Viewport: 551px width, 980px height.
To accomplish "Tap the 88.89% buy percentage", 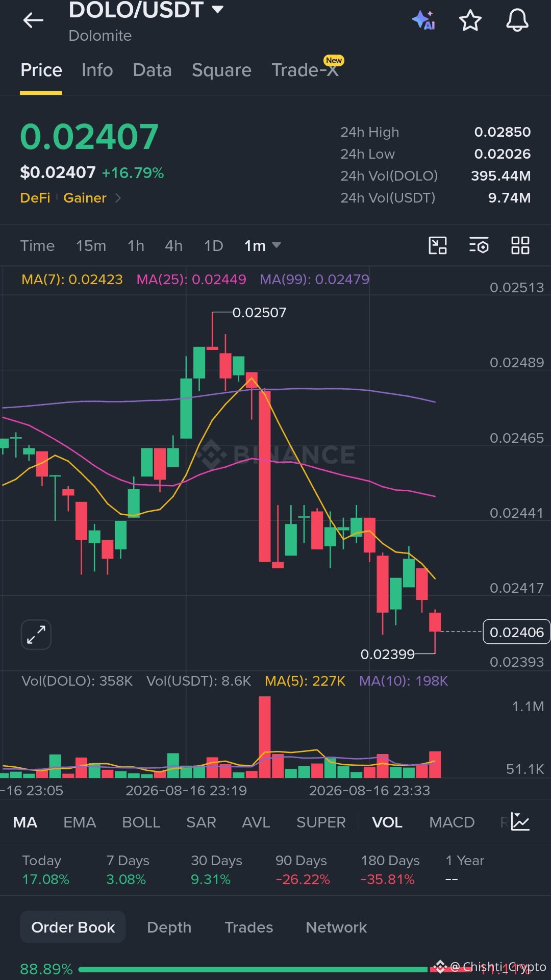I will coord(46,969).
